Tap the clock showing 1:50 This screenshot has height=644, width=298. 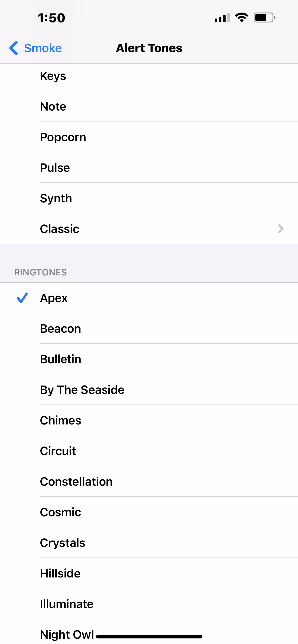pos(52,18)
